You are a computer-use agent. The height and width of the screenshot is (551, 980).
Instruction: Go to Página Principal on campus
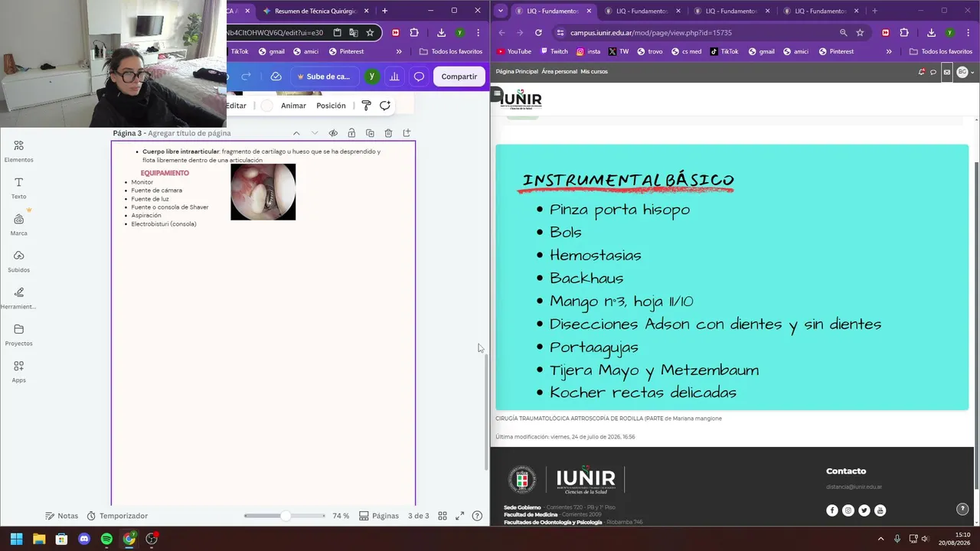[x=517, y=72]
